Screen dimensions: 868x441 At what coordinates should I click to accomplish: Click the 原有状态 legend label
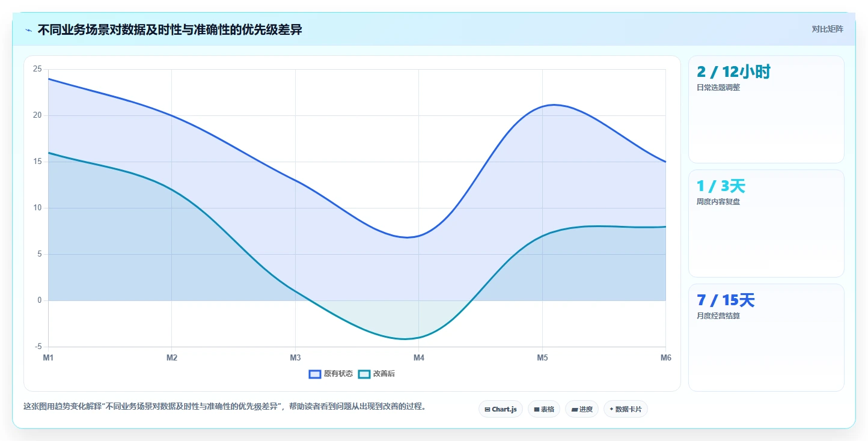click(x=338, y=374)
